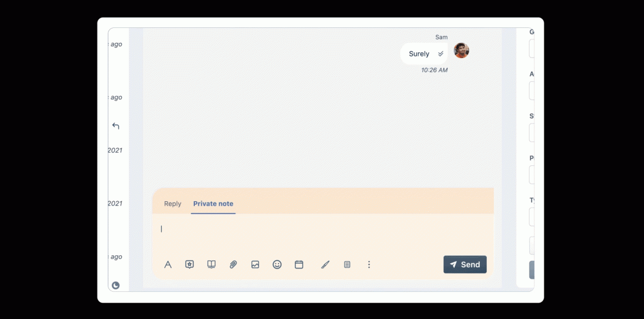Insert a canned response (star bubble icon)
This screenshot has width=644, height=319.
coord(189,264)
